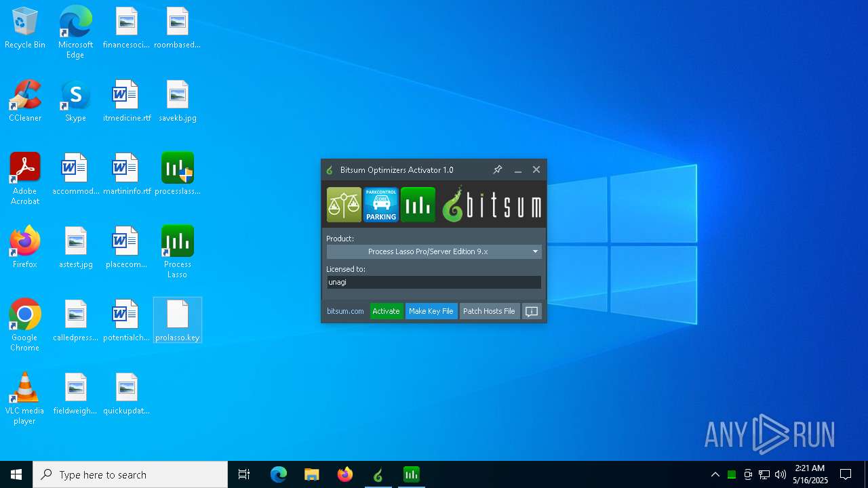Open the info icon button beside Patch Hosts File

point(532,311)
